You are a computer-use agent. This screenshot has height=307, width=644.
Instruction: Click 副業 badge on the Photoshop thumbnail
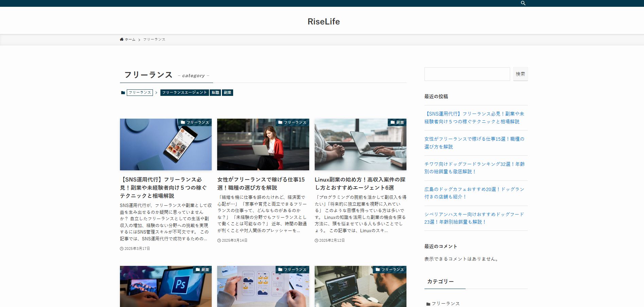(202, 270)
